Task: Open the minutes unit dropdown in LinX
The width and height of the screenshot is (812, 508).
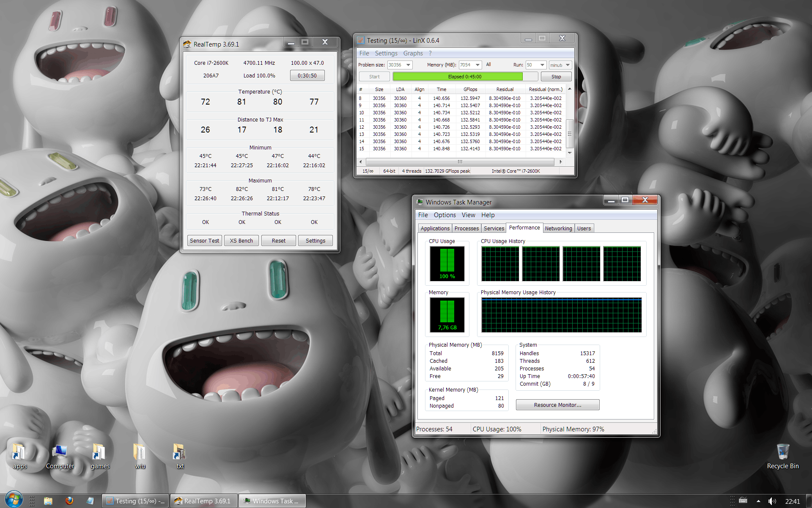Action: click(x=568, y=65)
